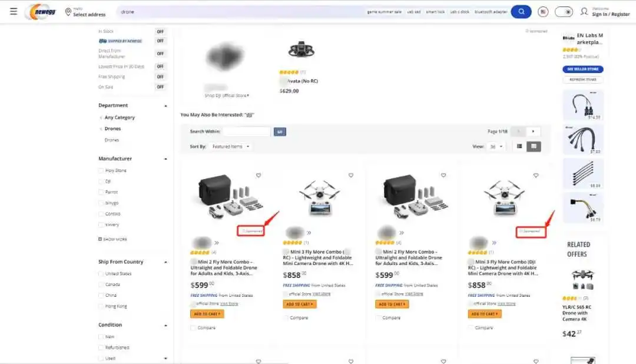
Task: Wishlist the non-sponsored Mini 3 Fly More Combo
Action: tap(351, 176)
